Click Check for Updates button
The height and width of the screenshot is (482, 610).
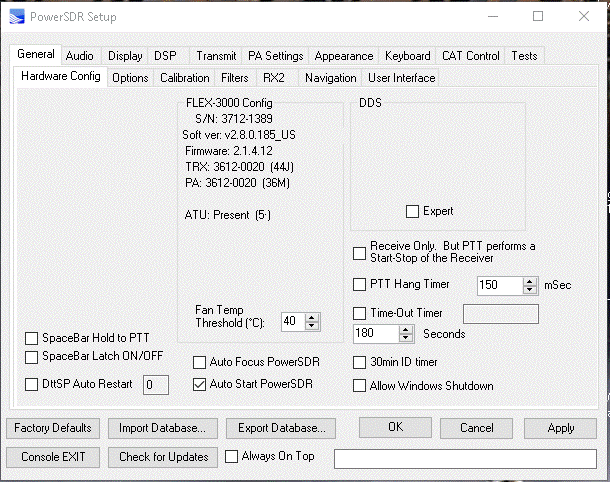(163, 457)
